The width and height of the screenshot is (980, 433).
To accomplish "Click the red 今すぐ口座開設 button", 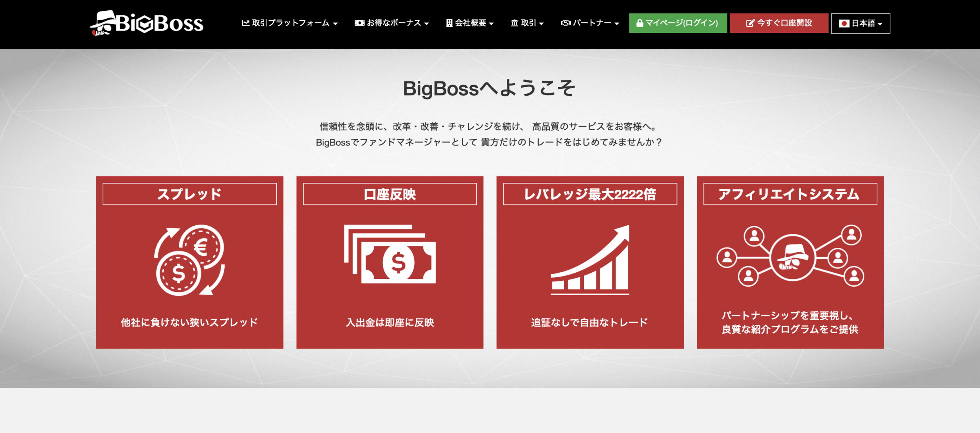I will 779,23.
